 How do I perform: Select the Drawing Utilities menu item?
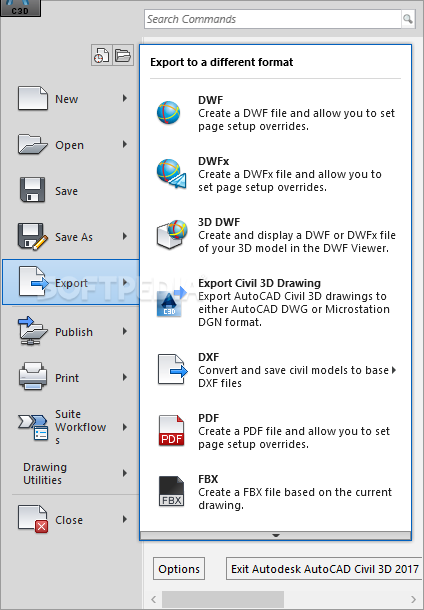point(71,473)
